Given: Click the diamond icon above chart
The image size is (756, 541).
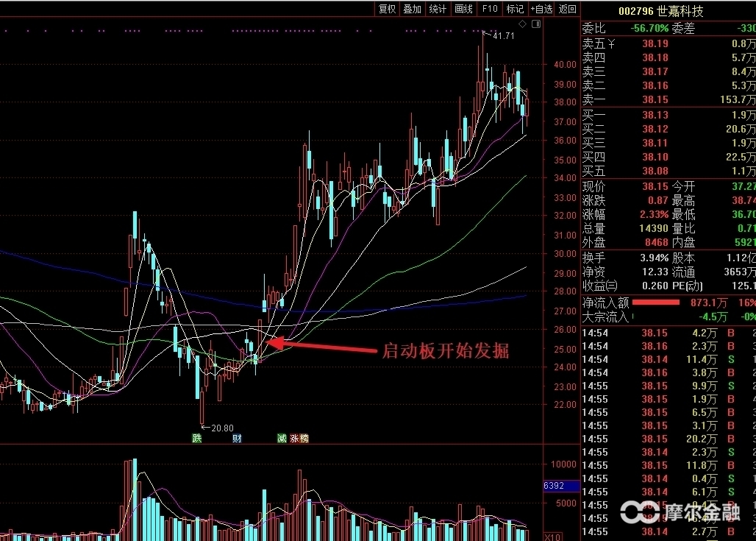Looking at the screenshot, I should click(x=523, y=24).
